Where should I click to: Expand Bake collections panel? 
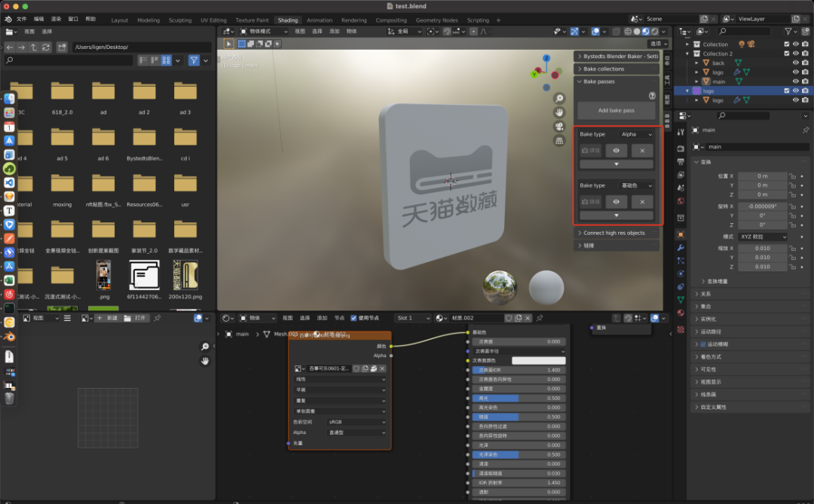pos(617,69)
